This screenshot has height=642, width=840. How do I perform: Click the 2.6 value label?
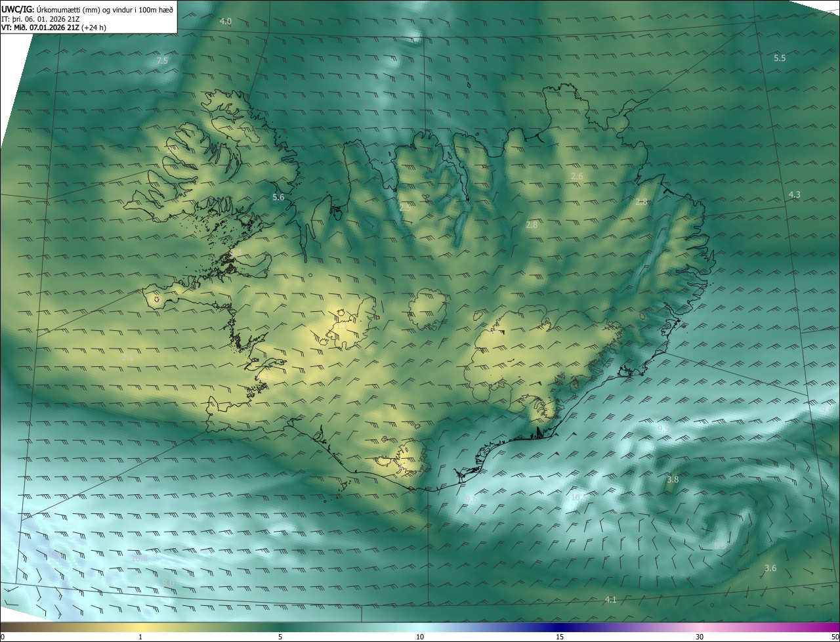(577, 177)
